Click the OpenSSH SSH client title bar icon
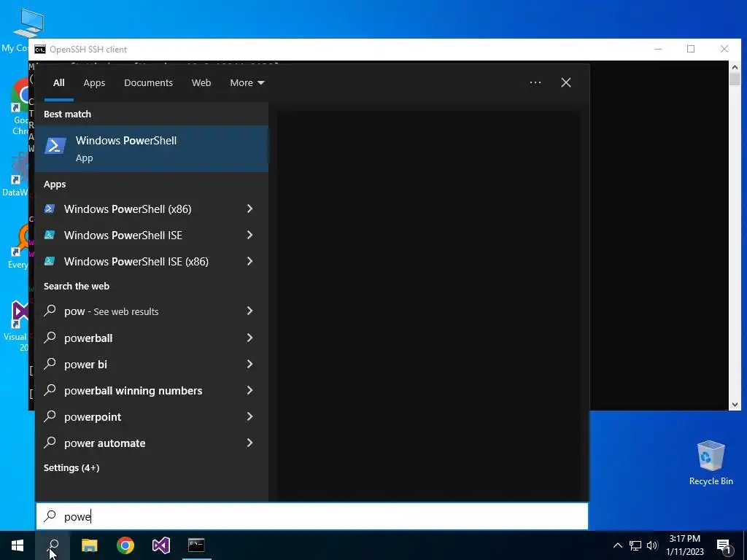The width and height of the screenshot is (747, 560). pos(40,50)
